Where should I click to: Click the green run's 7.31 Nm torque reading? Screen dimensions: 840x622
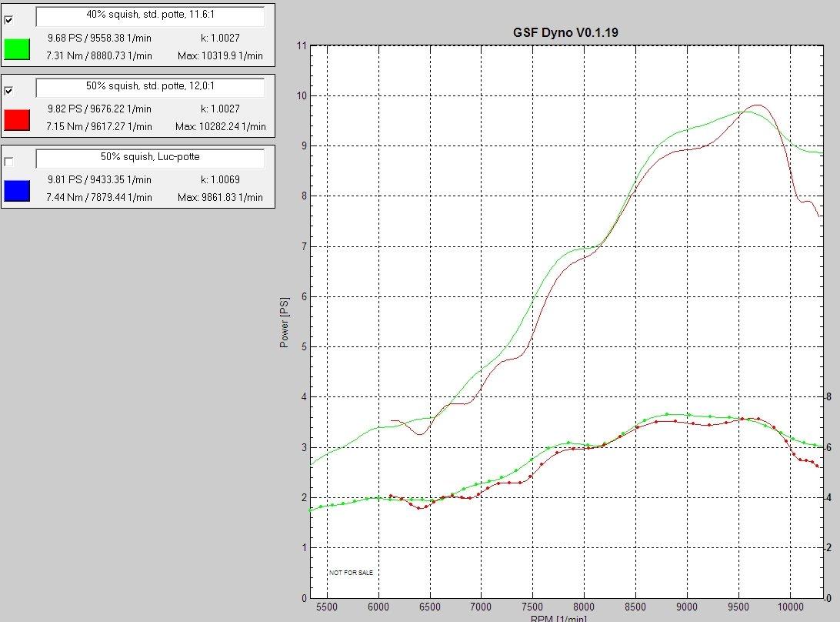99,55
